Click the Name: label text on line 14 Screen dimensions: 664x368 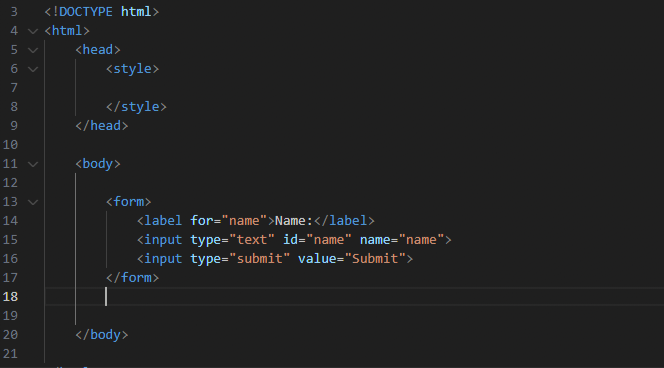294,221
